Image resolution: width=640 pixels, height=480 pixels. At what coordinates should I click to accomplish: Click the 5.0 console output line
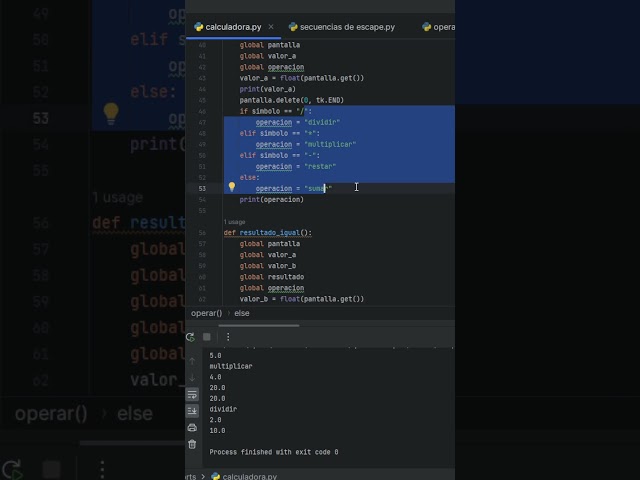pos(215,356)
